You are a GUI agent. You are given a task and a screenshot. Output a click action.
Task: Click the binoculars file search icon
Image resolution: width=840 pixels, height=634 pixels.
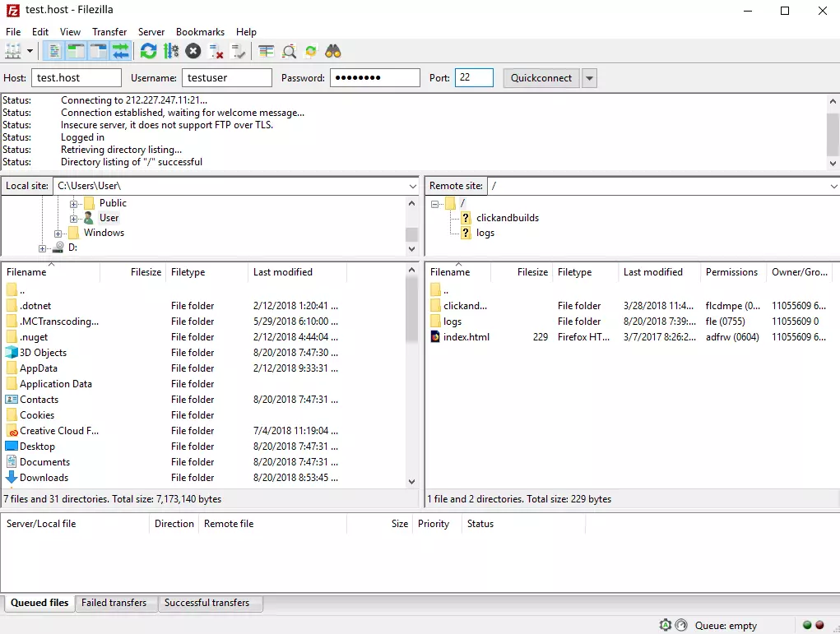(x=333, y=51)
